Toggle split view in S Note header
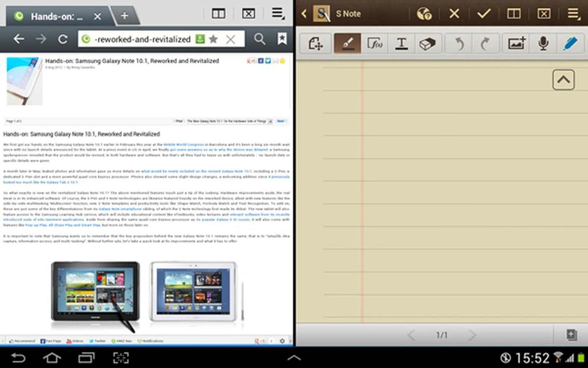Screen dimensions: 588x368 coord(514,13)
